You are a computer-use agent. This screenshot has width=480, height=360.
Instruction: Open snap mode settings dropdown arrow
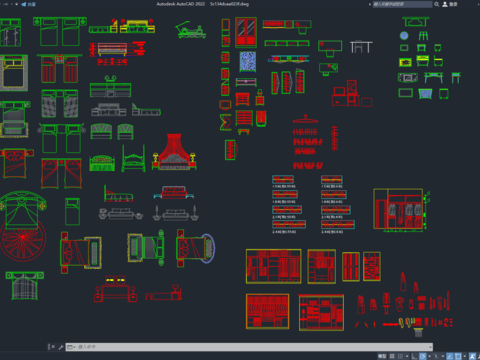(x=407, y=356)
